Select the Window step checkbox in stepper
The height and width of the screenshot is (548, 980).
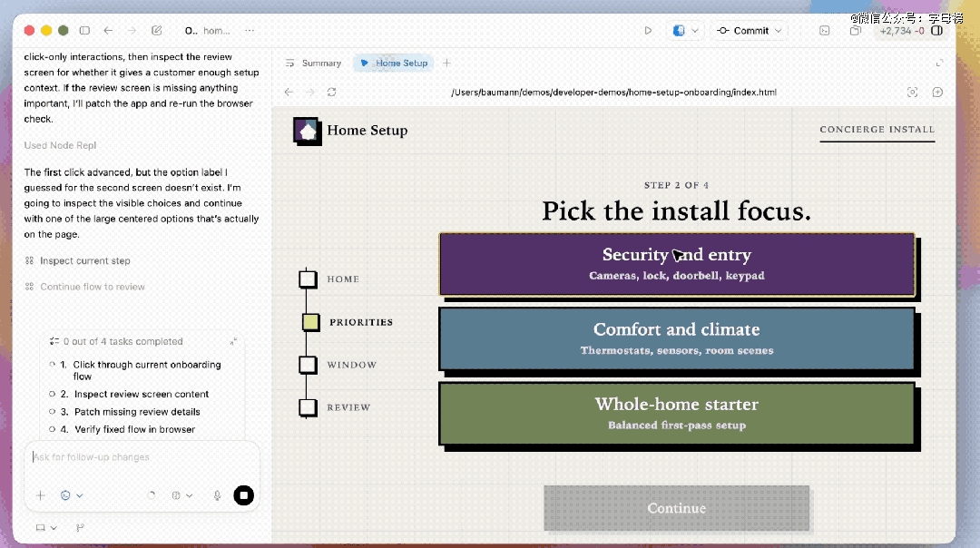pyautogui.click(x=308, y=365)
